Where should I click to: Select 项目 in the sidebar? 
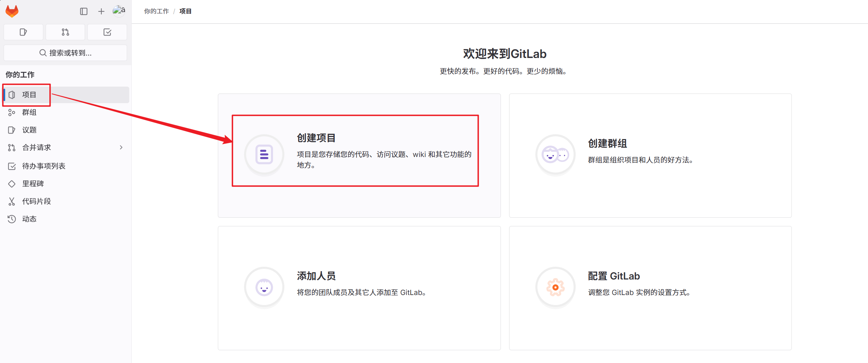pyautogui.click(x=66, y=95)
